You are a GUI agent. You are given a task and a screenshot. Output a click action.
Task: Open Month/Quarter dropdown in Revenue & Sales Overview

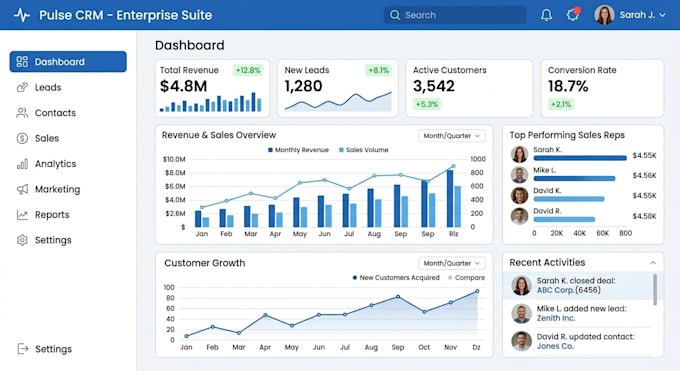tap(451, 136)
